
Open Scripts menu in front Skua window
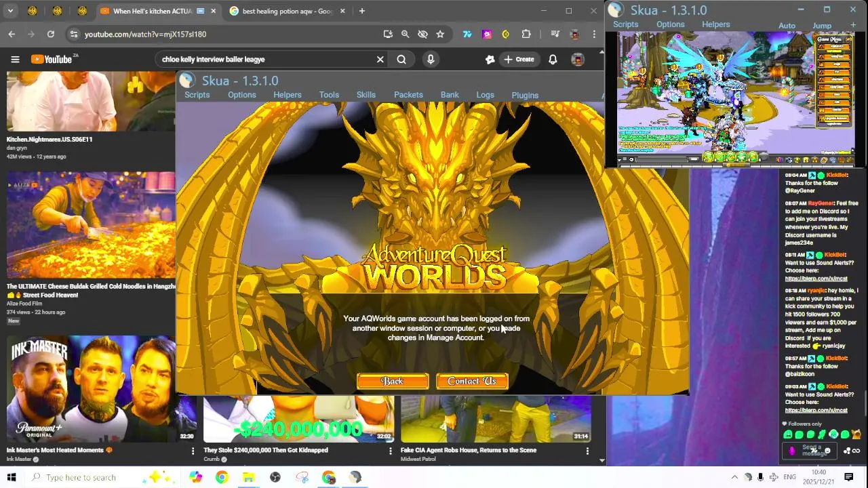tap(197, 95)
